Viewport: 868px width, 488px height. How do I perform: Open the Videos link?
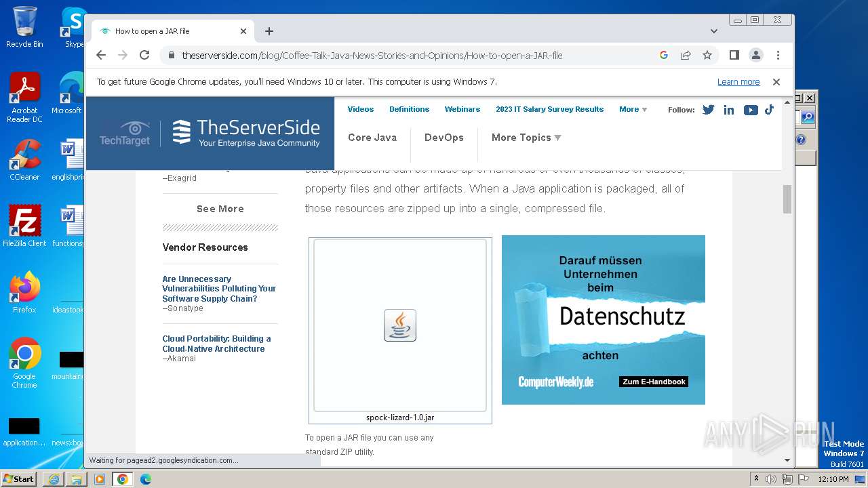(361, 109)
